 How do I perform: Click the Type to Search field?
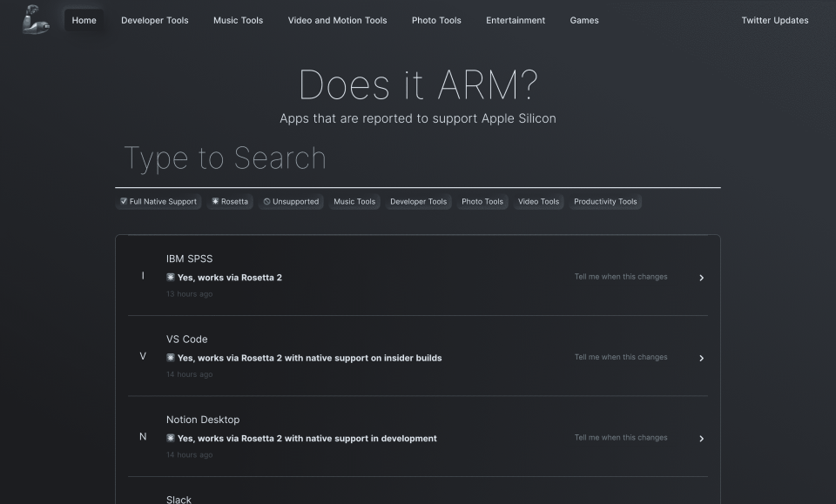tap(417, 159)
